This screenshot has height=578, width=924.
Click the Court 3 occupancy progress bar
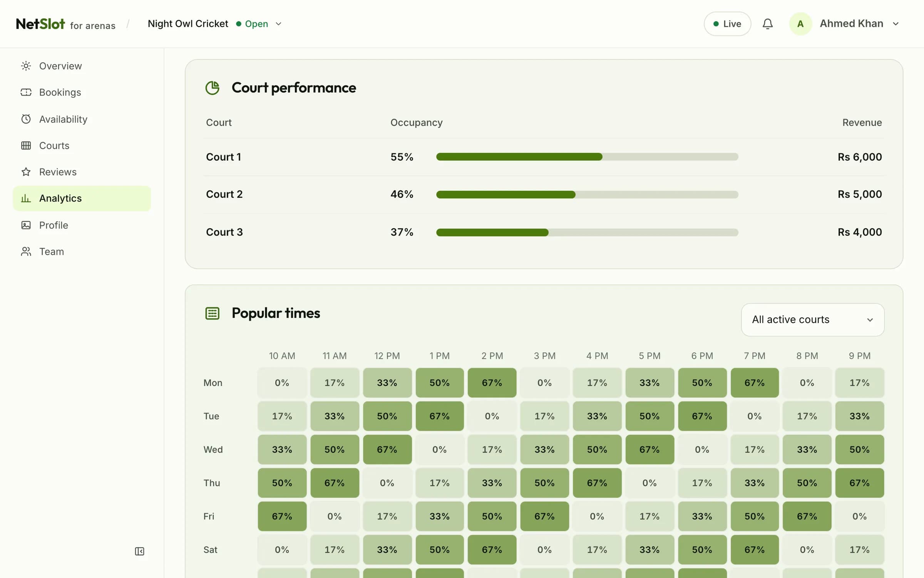(x=587, y=232)
